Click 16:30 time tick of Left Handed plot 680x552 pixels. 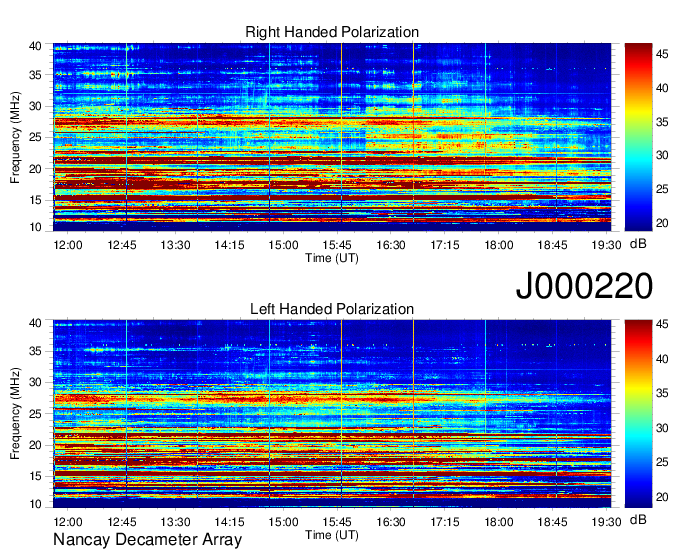391,522
